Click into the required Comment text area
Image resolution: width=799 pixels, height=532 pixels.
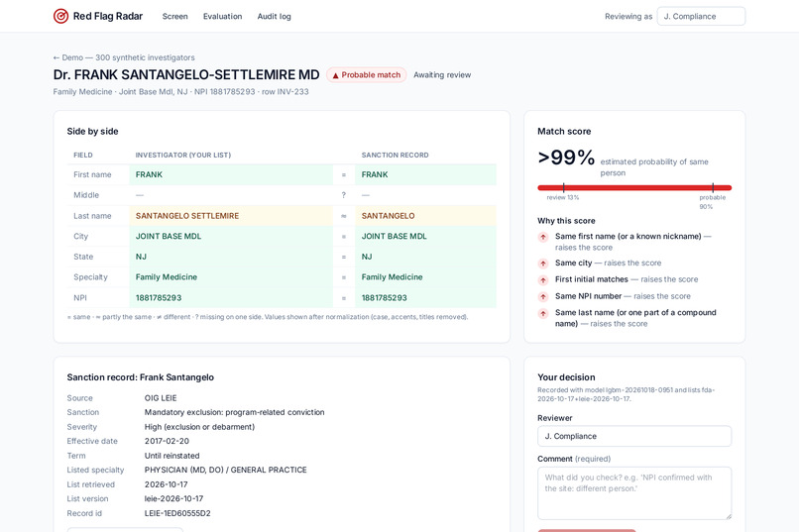pos(634,493)
